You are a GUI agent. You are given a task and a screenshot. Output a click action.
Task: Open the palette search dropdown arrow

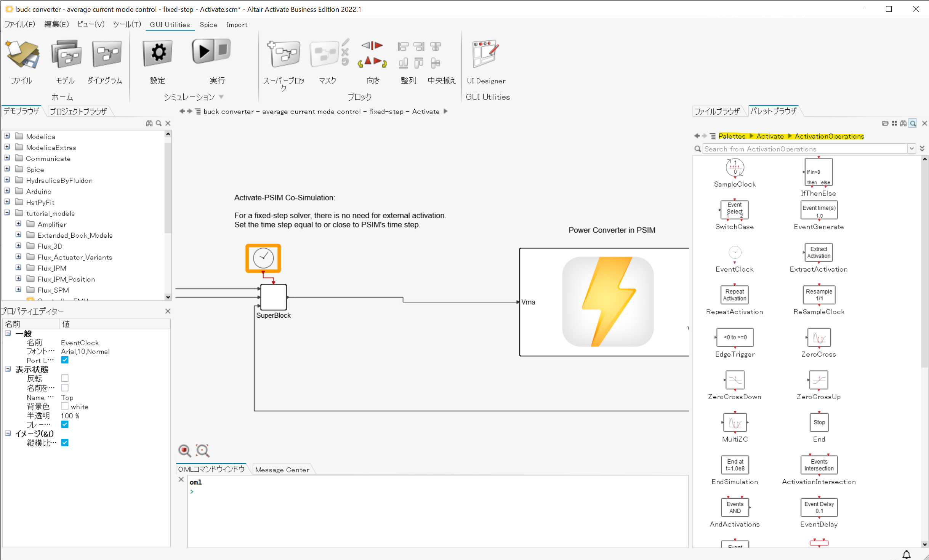click(x=911, y=149)
